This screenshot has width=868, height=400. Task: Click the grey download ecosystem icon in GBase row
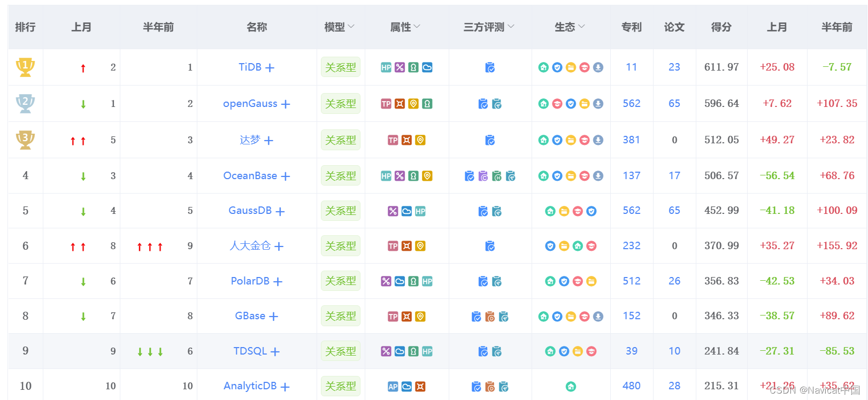coord(598,317)
